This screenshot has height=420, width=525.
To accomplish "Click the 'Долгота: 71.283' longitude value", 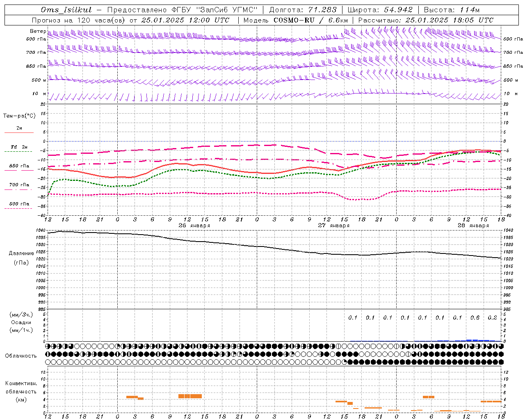I will (x=303, y=10).
